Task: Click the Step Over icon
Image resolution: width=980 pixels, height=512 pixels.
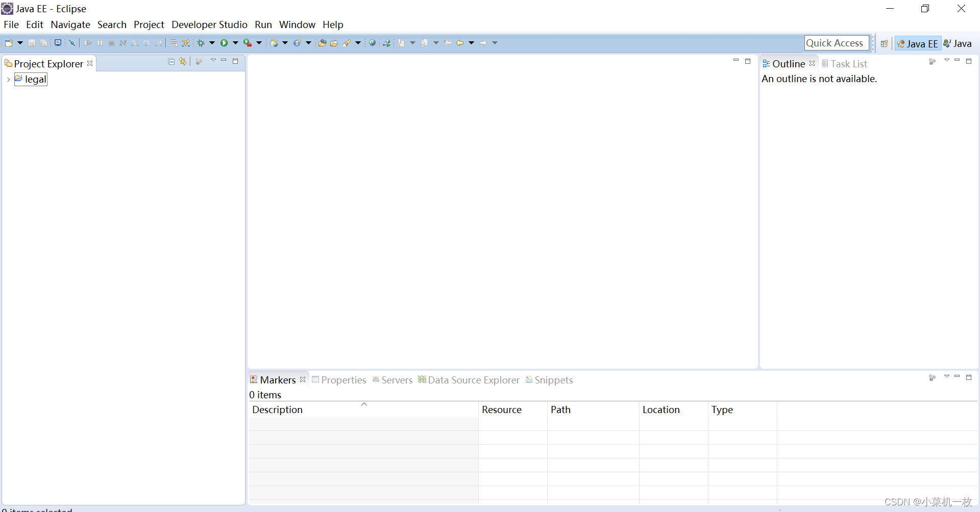Action: (x=146, y=43)
